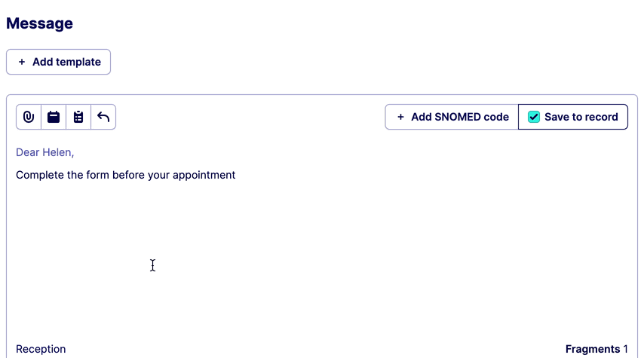Click the plus icon beside Add template
644x358 pixels.
(x=22, y=62)
